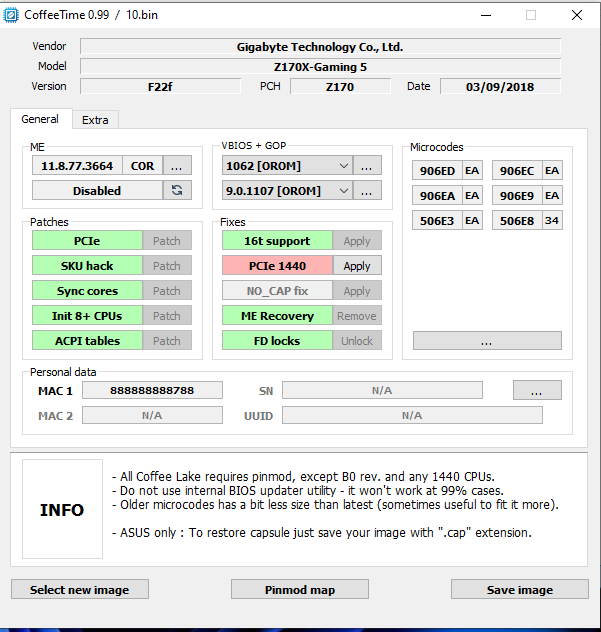Click the ME Recovery status label
Viewport: 601px width, 632px height.
click(x=277, y=316)
